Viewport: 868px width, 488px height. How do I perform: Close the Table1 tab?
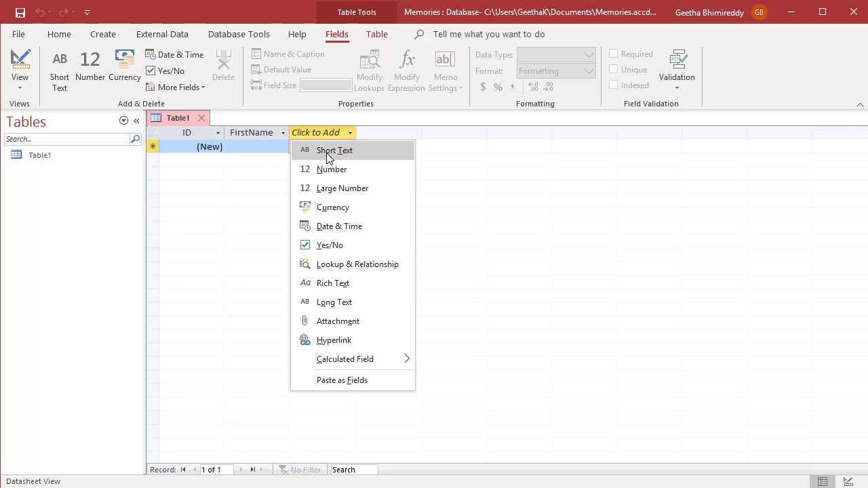click(x=201, y=118)
